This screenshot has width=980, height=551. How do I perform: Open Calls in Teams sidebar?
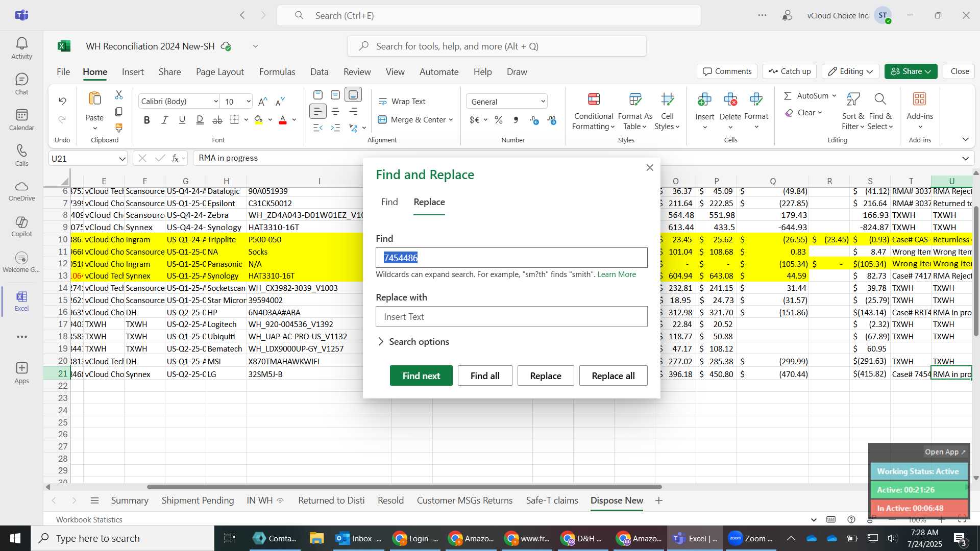(21, 156)
